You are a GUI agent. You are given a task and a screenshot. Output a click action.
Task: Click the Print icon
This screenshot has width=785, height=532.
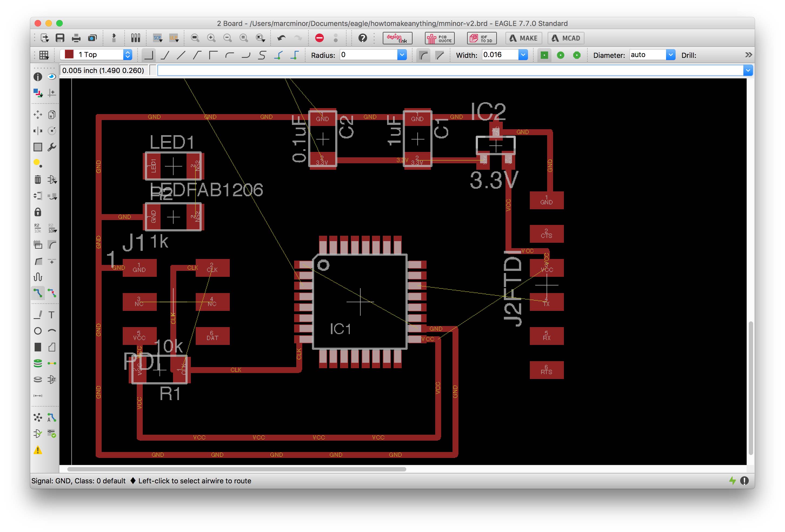pyautogui.click(x=76, y=38)
